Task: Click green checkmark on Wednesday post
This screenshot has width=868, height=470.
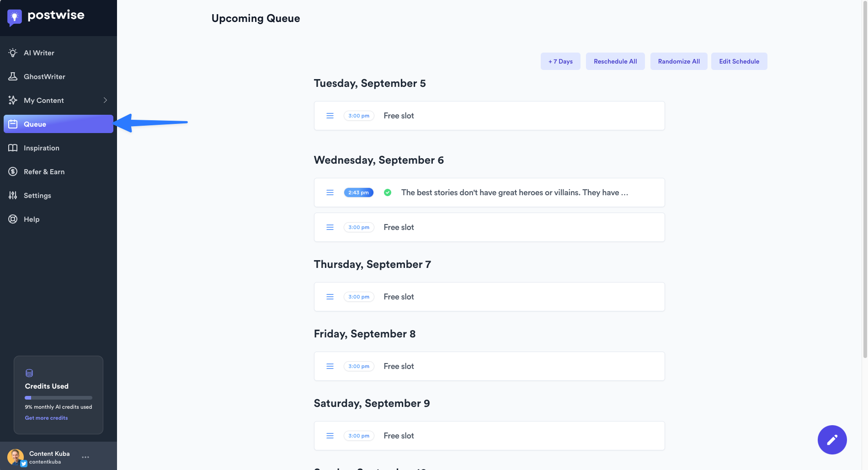Action: [388, 192]
